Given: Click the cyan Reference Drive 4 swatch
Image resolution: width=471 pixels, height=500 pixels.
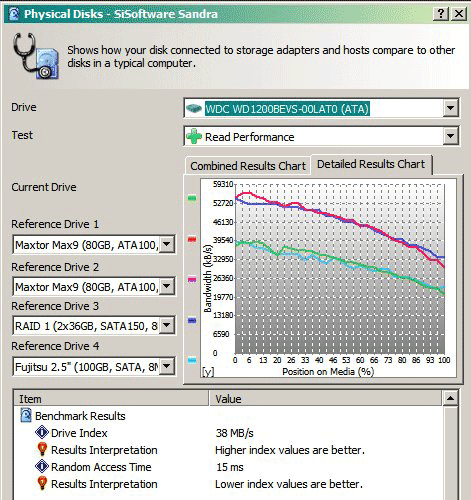Looking at the screenshot, I should tap(192, 360).
